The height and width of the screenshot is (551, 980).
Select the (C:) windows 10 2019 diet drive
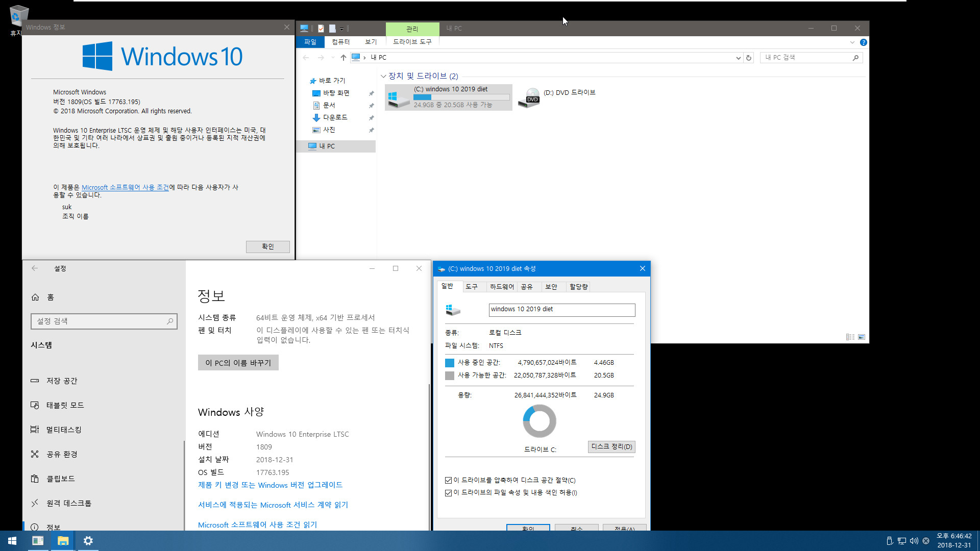click(449, 97)
